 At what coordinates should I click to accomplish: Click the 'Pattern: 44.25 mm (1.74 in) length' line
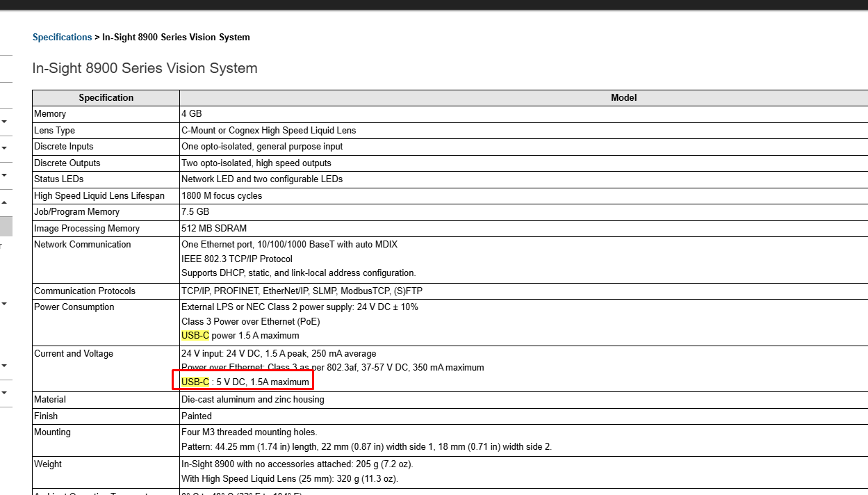pos(367,446)
